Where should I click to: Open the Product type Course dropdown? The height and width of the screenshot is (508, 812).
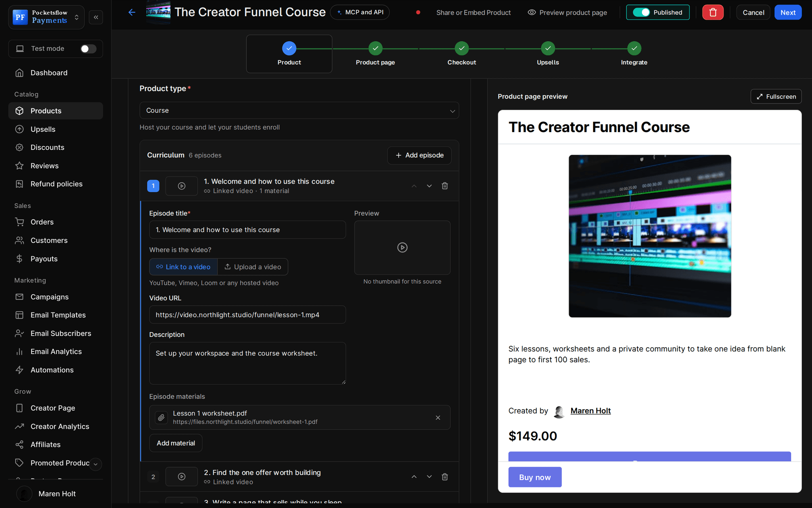299,110
